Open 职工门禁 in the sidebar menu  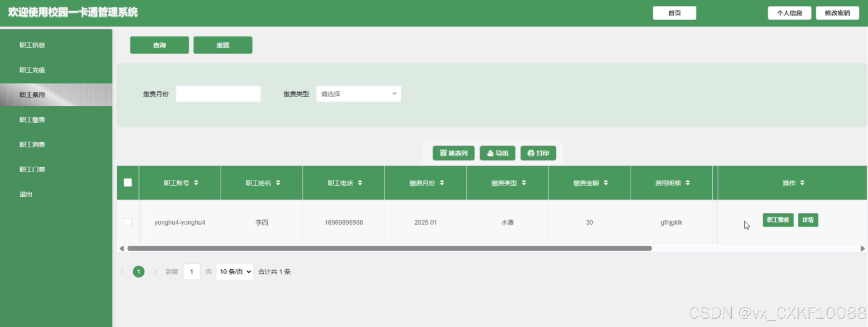[x=32, y=169]
